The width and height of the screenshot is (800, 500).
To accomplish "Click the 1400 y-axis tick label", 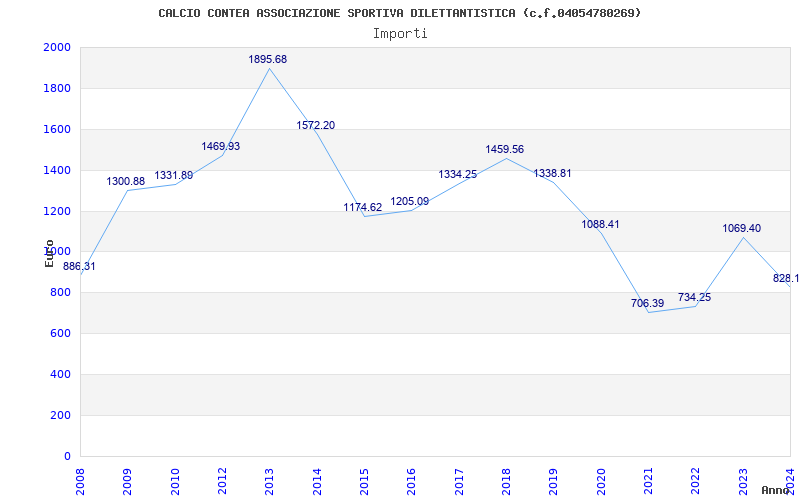I will [x=57, y=170].
